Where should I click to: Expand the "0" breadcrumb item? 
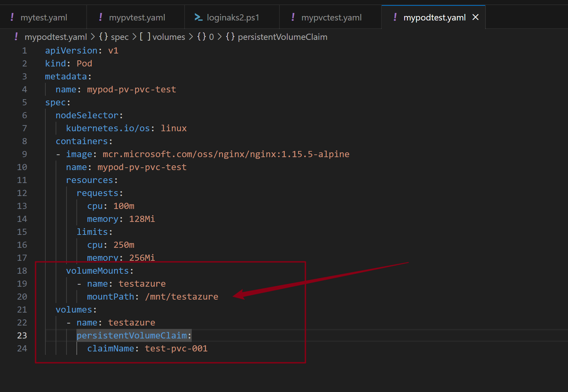212,37
